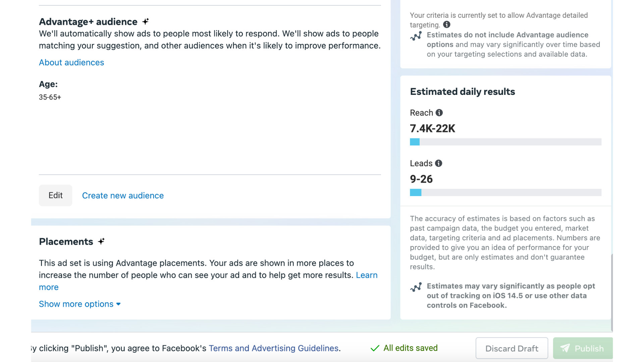Click the Publish button
Screen dimensions: 644x362
click(583, 348)
